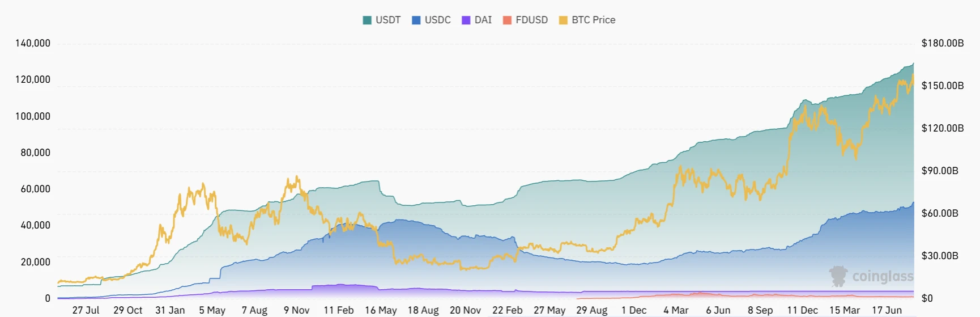
Task: Select the 27 Jul date label on the x-axis
Action: pyautogui.click(x=86, y=310)
